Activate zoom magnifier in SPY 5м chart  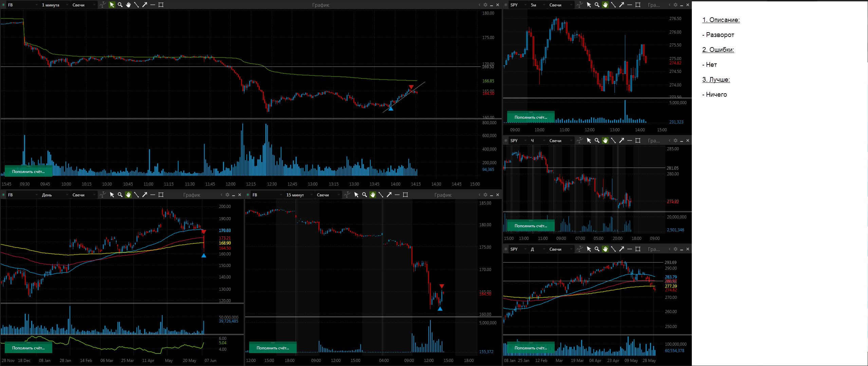[x=597, y=5]
